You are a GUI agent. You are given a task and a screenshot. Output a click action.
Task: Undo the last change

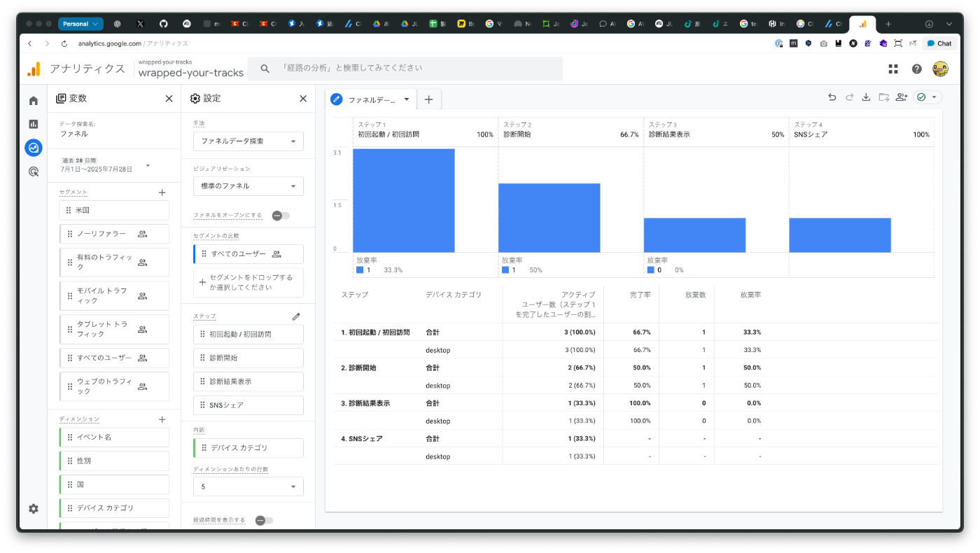coord(832,97)
